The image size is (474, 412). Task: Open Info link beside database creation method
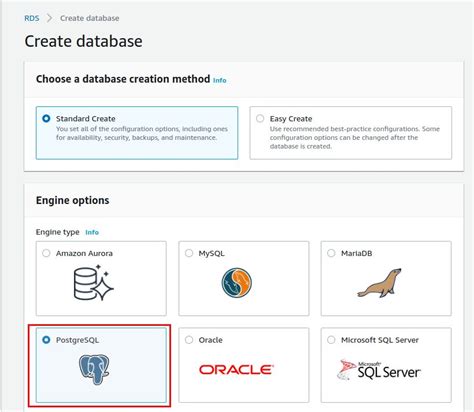coord(220,80)
